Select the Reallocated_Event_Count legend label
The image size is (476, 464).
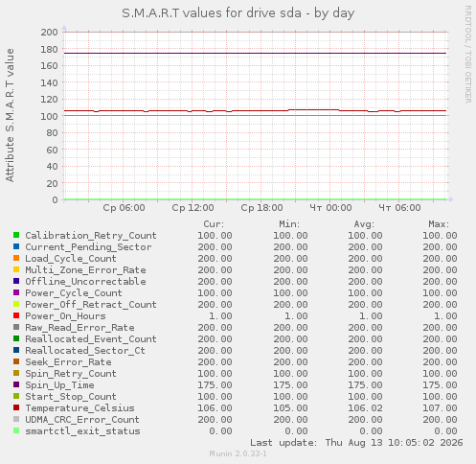(91, 339)
